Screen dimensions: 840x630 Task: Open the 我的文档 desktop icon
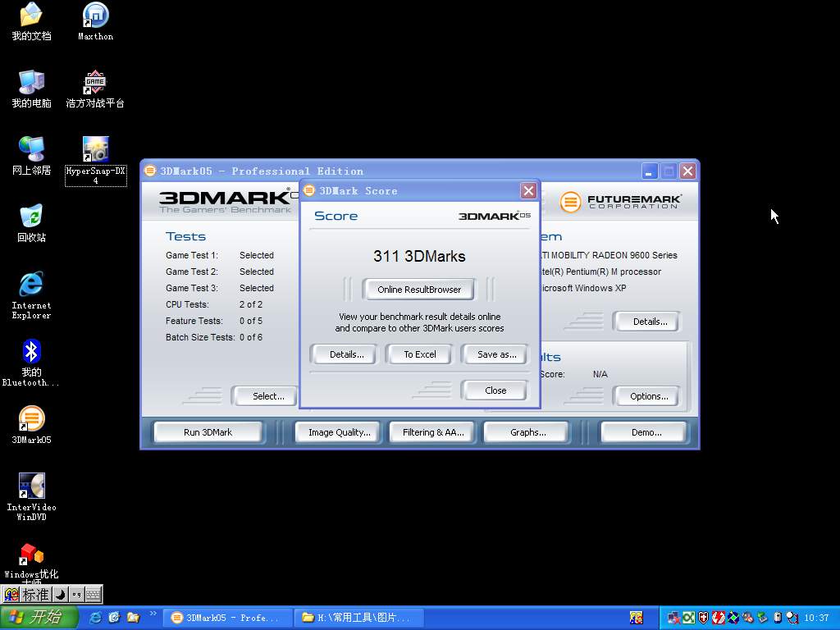[31, 22]
